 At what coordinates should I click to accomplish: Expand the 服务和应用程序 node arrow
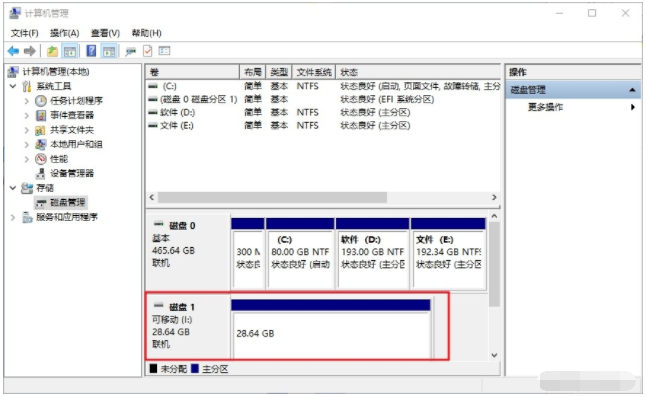[13, 217]
